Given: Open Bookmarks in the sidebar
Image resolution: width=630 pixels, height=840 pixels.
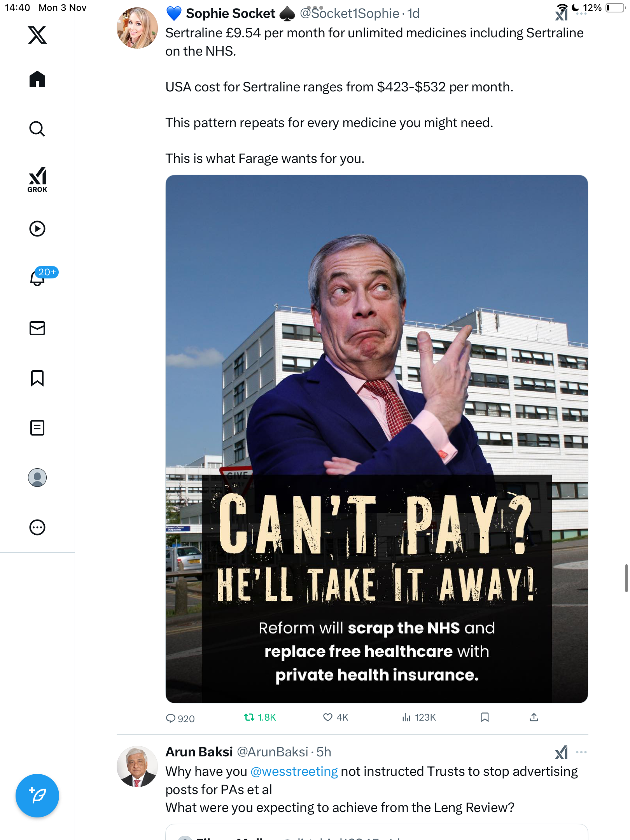Looking at the screenshot, I should click(37, 378).
